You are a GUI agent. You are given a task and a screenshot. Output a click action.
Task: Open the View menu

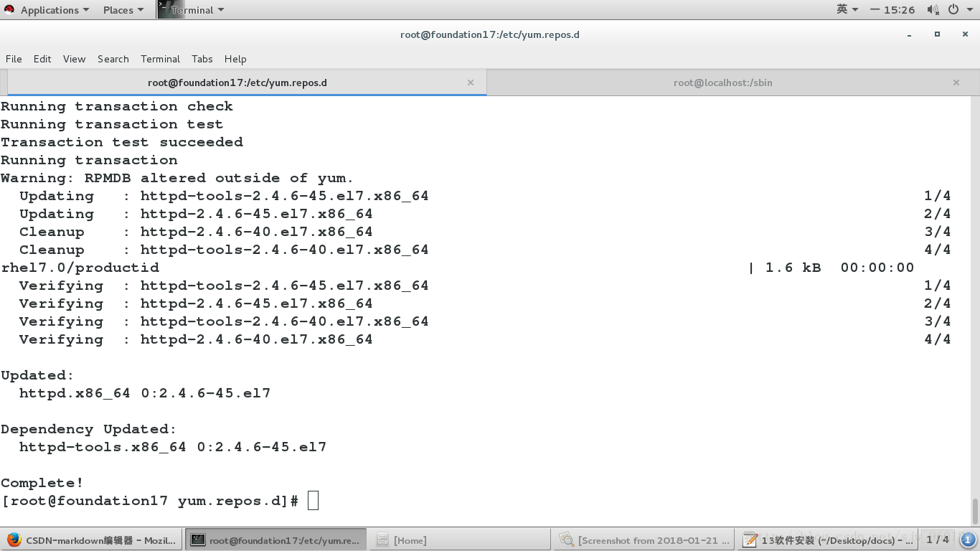(74, 59)
